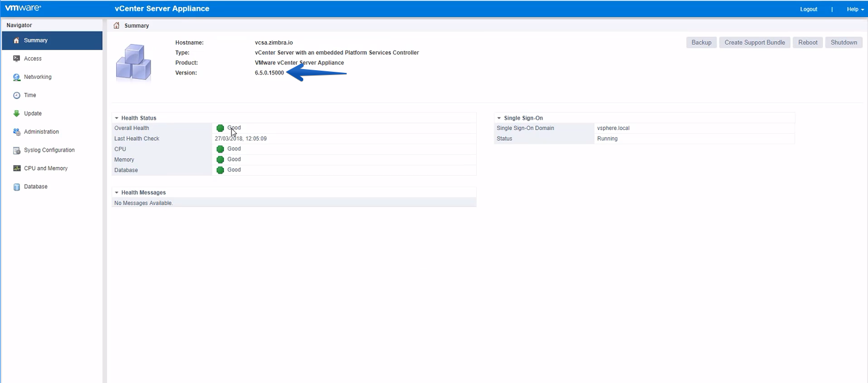Open the Summary page in the navigator
The width and height of the screenshot is (868, 383).
(x=52, y=40)
